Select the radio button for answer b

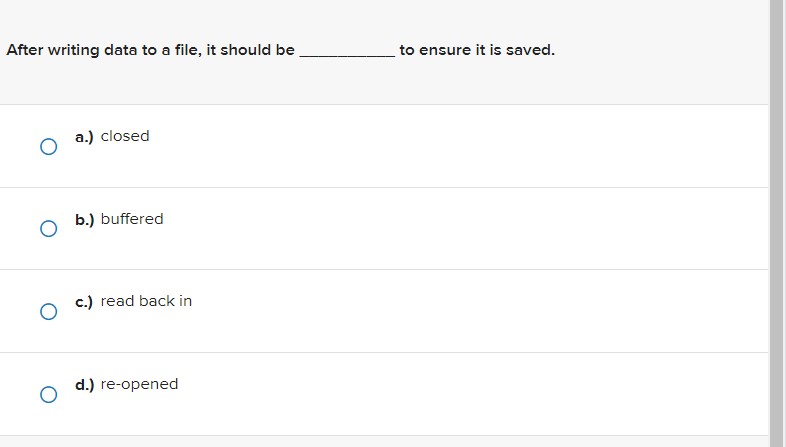click(x=47, y=229)
